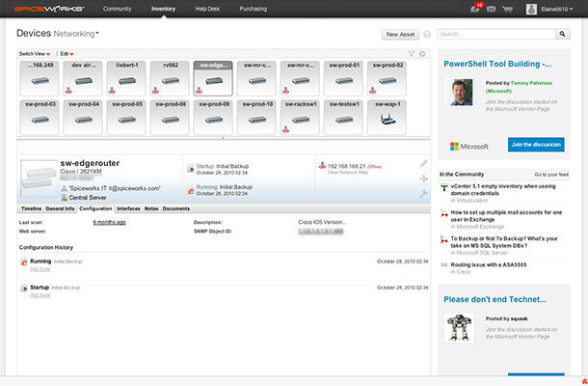
Task: Open the Help Desk menu item
Action: pyautogui.click(x=207, y=9)
